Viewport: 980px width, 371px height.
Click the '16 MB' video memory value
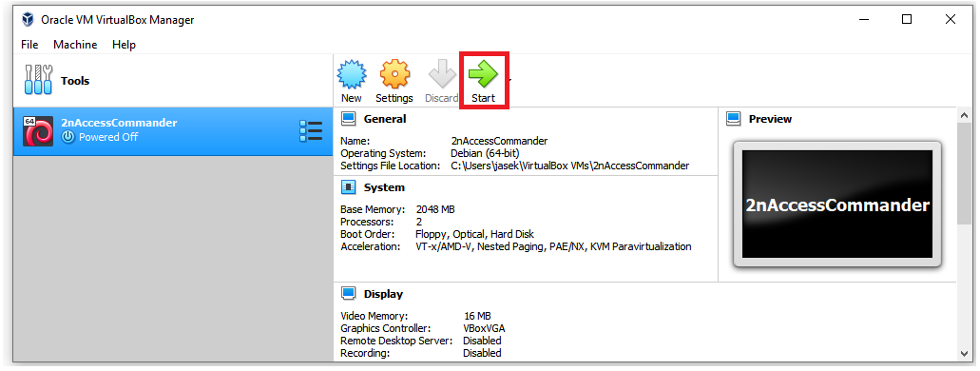coord(477,316)
